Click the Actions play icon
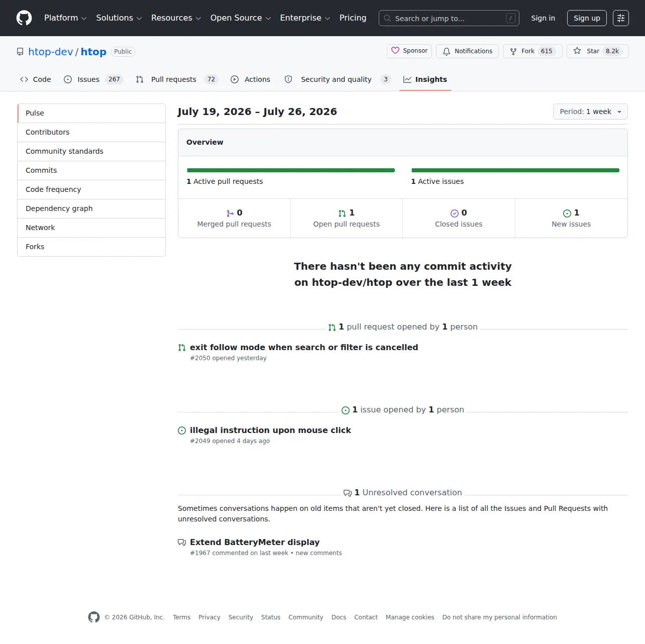 (235, 79)
